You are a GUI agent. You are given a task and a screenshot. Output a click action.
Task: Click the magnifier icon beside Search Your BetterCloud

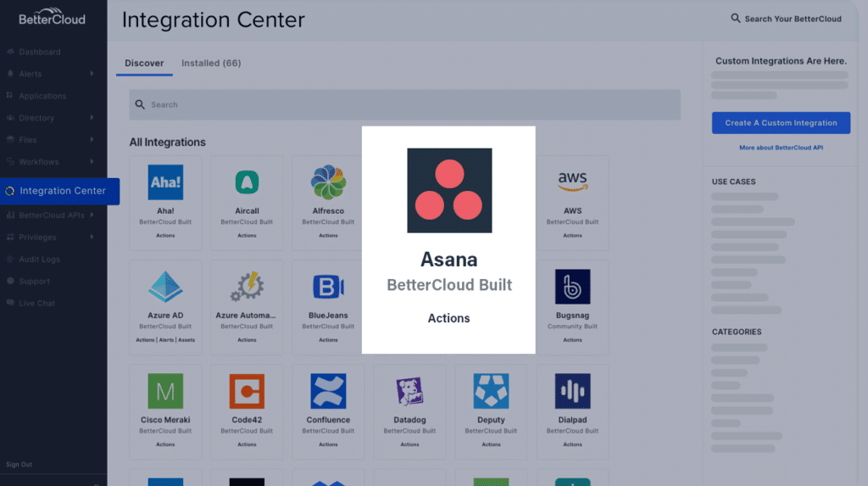[x=735, y=19]
